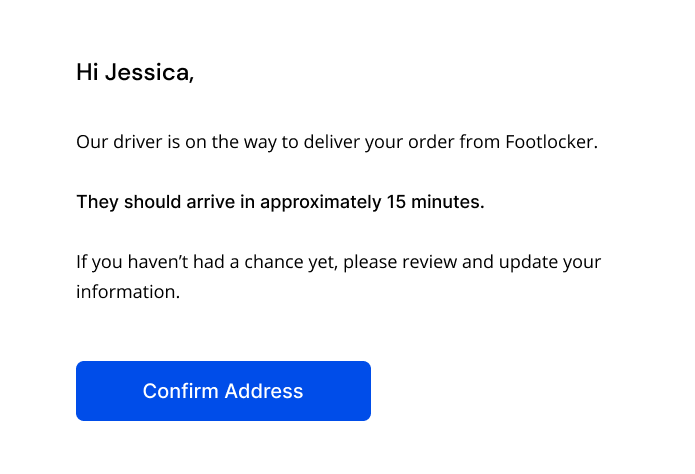Image resolution: width=695 pixels, height=474 pixels.
Task: Click the word "Confirm" on the blue button
Action: pyautogui.click(x=180, y=391)
